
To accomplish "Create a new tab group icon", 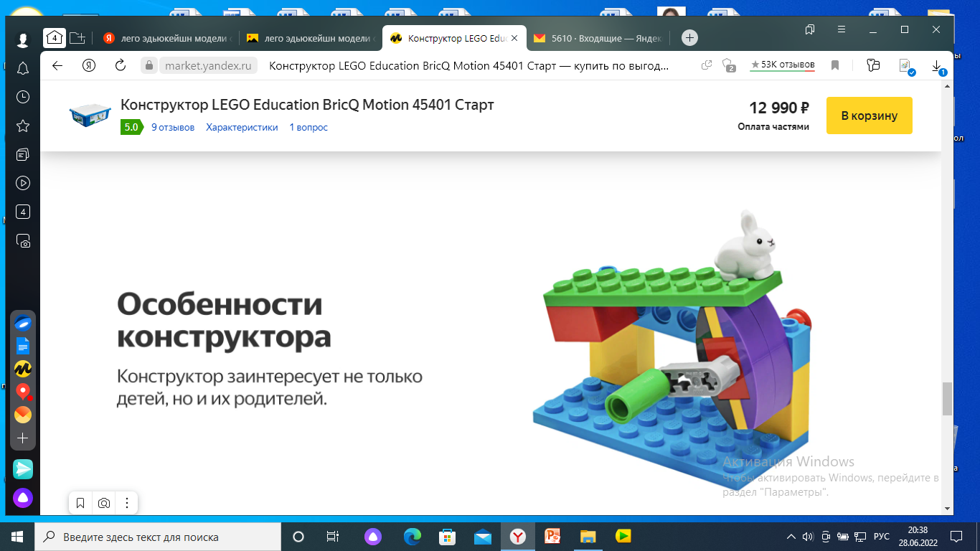I will (77, 38).
